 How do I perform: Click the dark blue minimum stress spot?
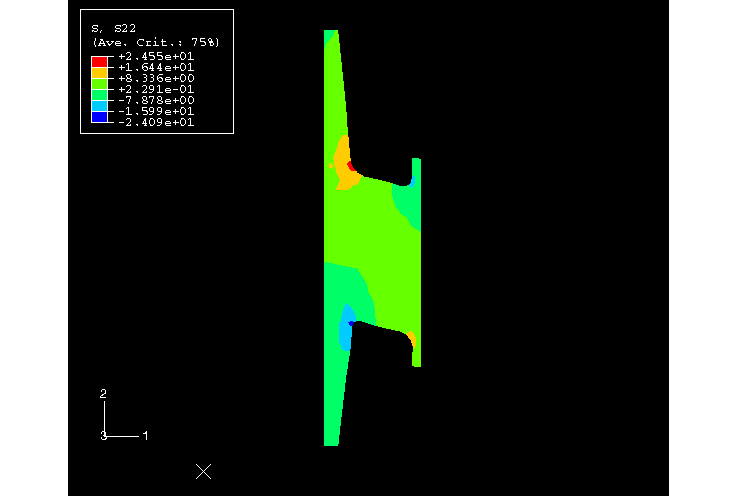(350, 323)
